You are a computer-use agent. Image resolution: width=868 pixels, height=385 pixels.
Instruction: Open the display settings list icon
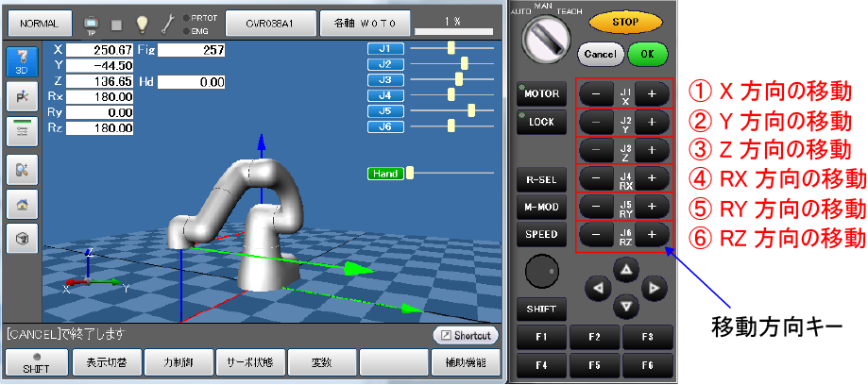tap(22, 131)
